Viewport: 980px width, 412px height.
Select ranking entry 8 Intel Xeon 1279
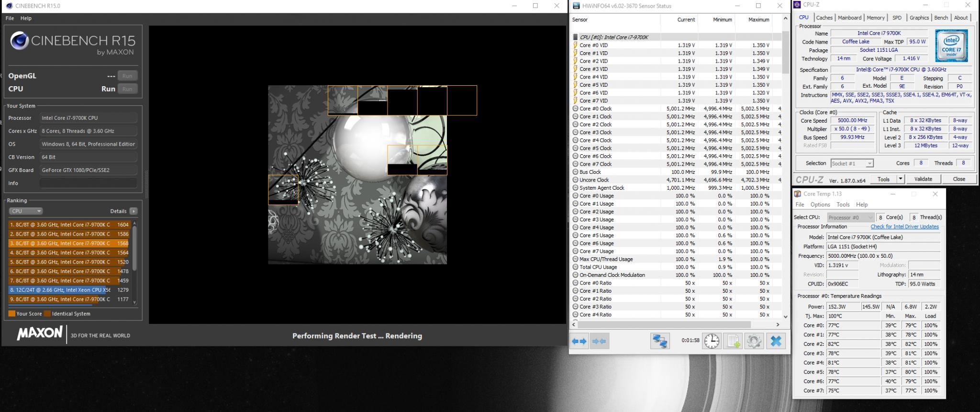(x=69, y=290)
